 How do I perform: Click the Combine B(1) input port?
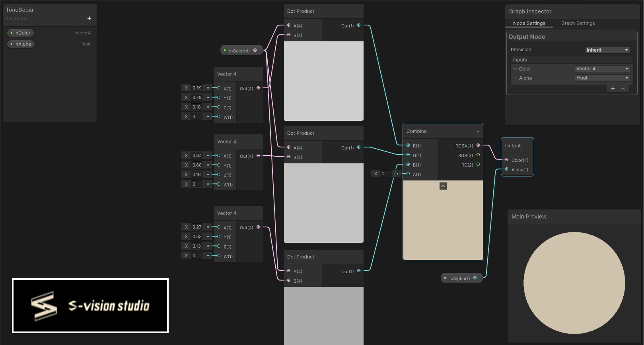[408, 164]
